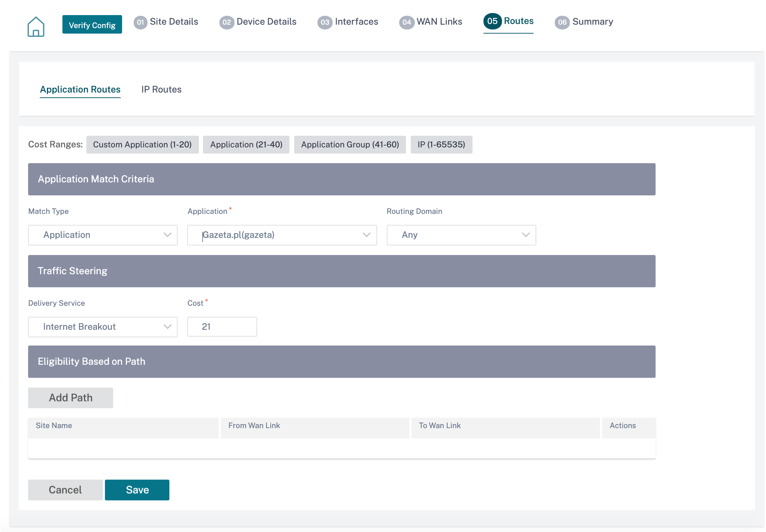Click the 05 Routes step badge

(x=492, y=21)
